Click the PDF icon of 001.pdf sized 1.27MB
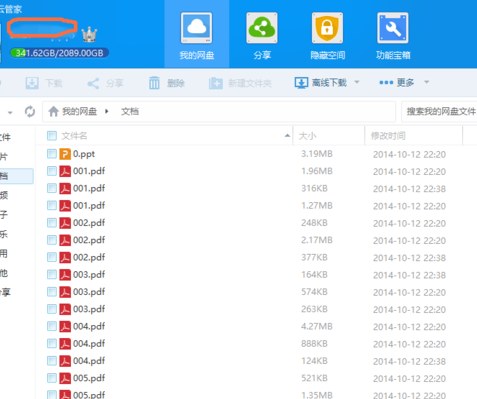This screenshot has width=477, height=399. tap(65, 206)
